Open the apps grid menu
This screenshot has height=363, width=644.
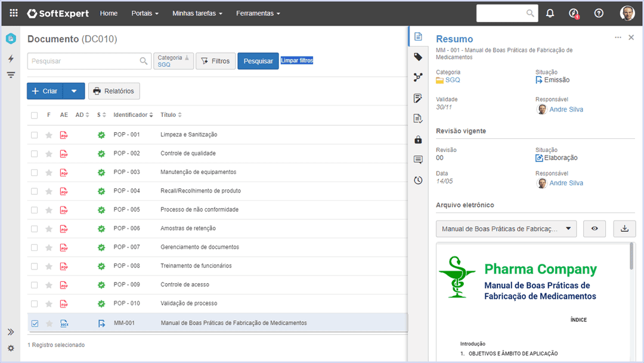[14, 13]
